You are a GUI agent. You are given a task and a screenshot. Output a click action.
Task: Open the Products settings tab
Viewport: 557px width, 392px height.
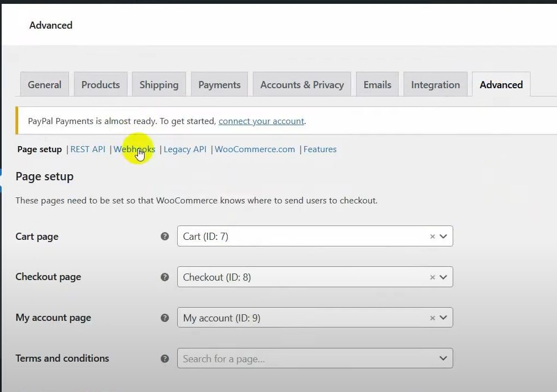coord(100,85)
